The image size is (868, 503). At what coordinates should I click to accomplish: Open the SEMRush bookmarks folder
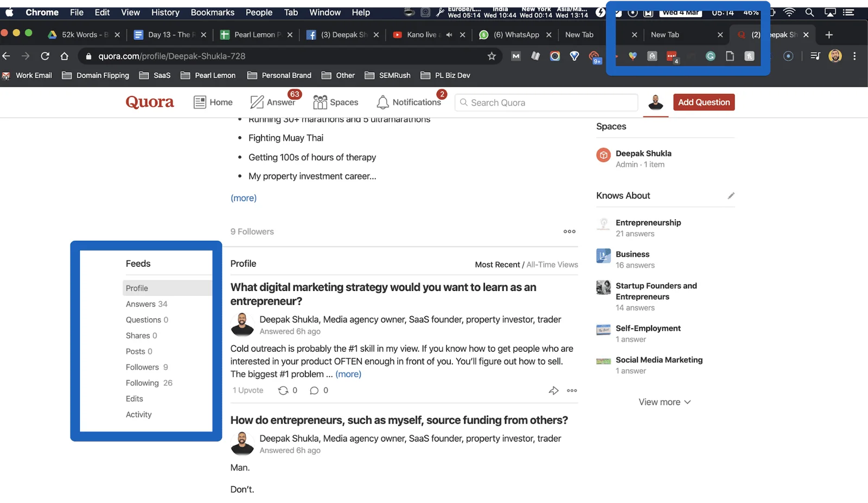point(387,75)
